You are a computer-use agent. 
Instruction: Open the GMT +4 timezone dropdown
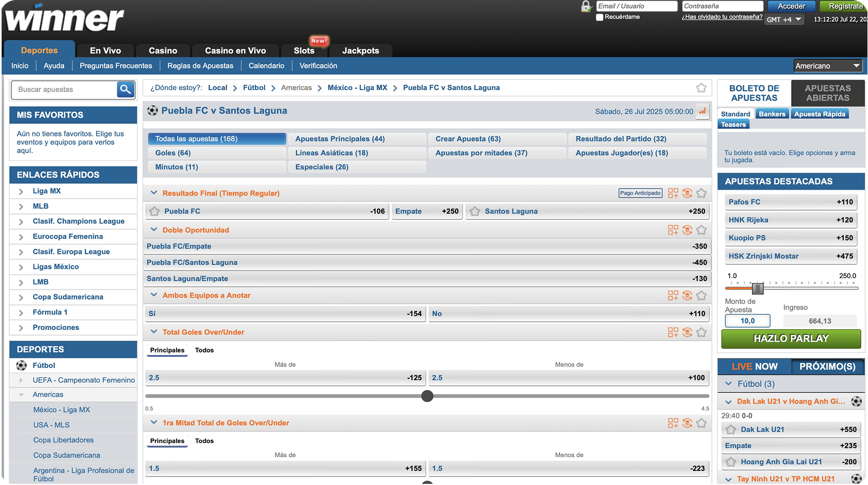784,19
